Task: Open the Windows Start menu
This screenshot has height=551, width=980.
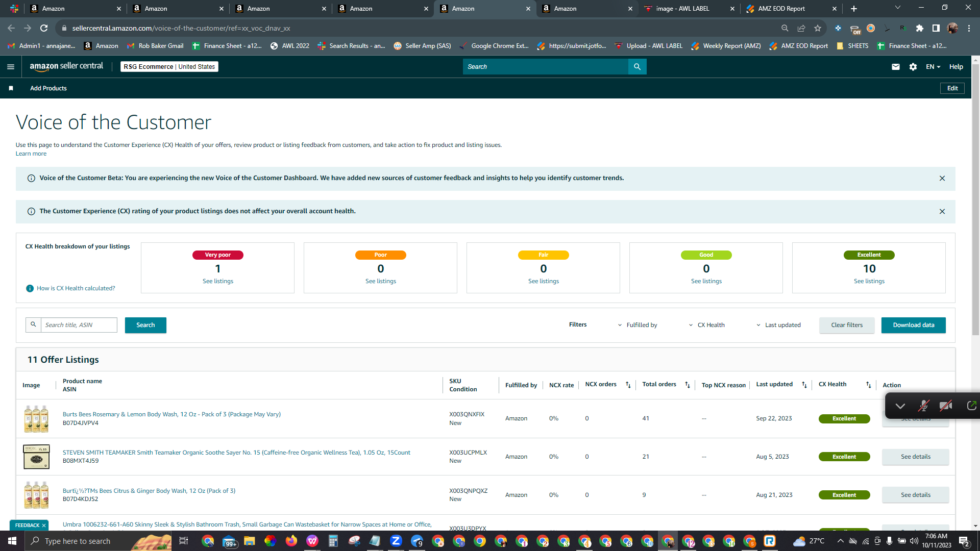Action: click(12, 541)
